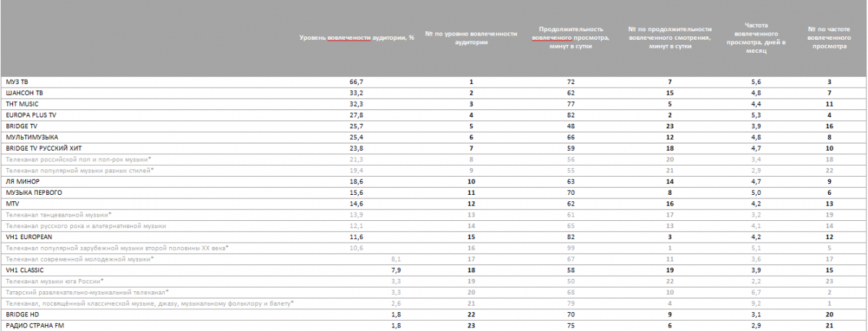Select the VH1 EUROPEAN channel cell
The width and height of the screenshot is (868, 331).
click(x=29, y=237)
